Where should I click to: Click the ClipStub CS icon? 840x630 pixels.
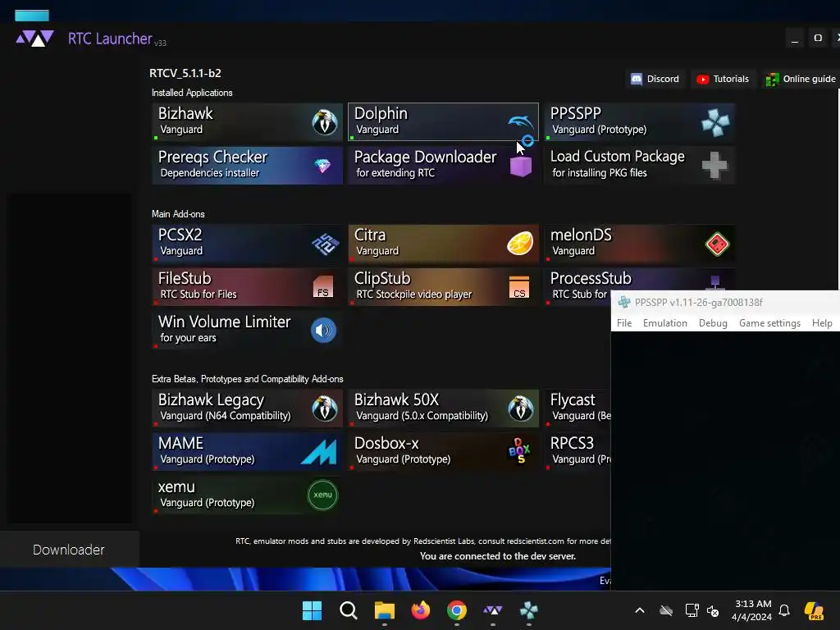[x=519, y=287]
